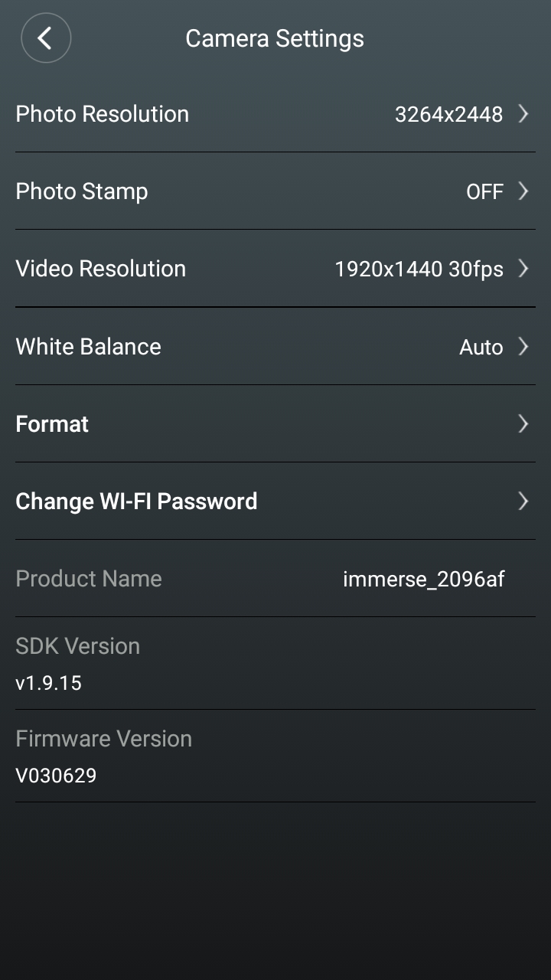Select the product name immerse_2096af
This screenshot has height=980, width=551.
pos(424,580)
